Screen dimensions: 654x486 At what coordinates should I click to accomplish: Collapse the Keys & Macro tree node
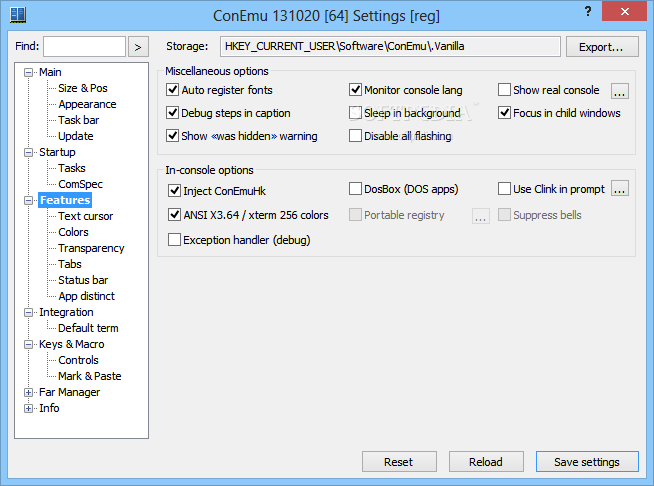tap(28, 345)
